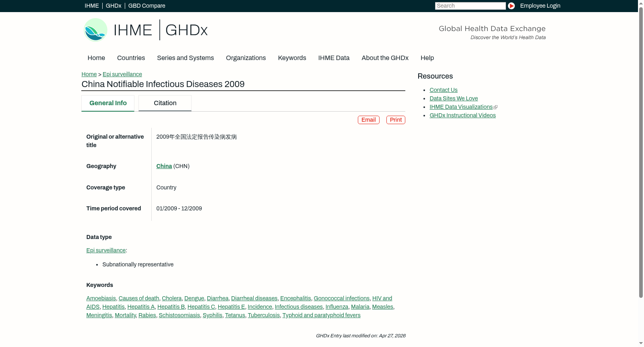The width and height of the screenshot is (644, 347).
Task: Click the IHME leaf logo
Action: click(x=95, y=30)
